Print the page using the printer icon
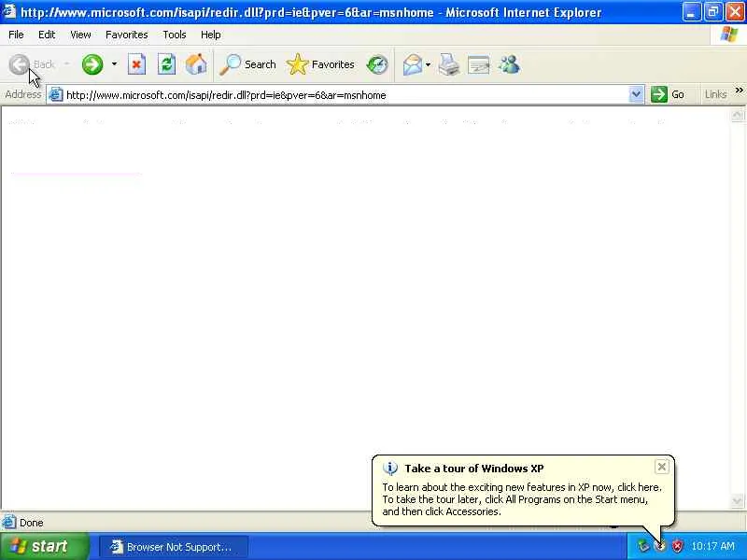This screenshot has width=747, height=560. coord(449,64)
